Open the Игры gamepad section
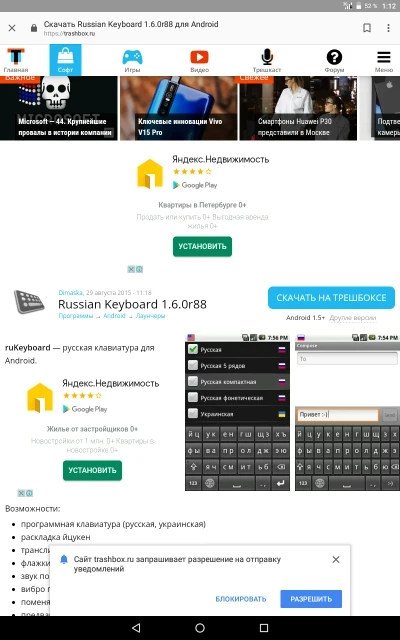The height and width of the screenshot is (640, 400). click(x=132, y=60)
